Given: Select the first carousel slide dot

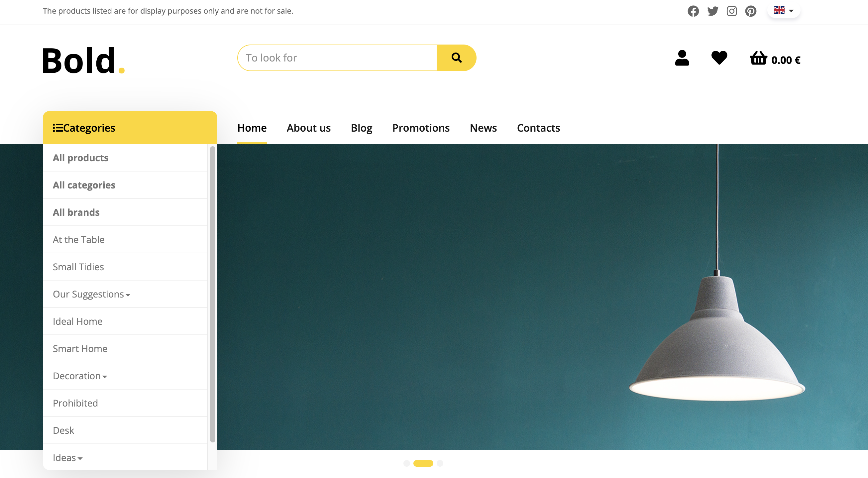Looking at the screenshot, I should point(407,463).
